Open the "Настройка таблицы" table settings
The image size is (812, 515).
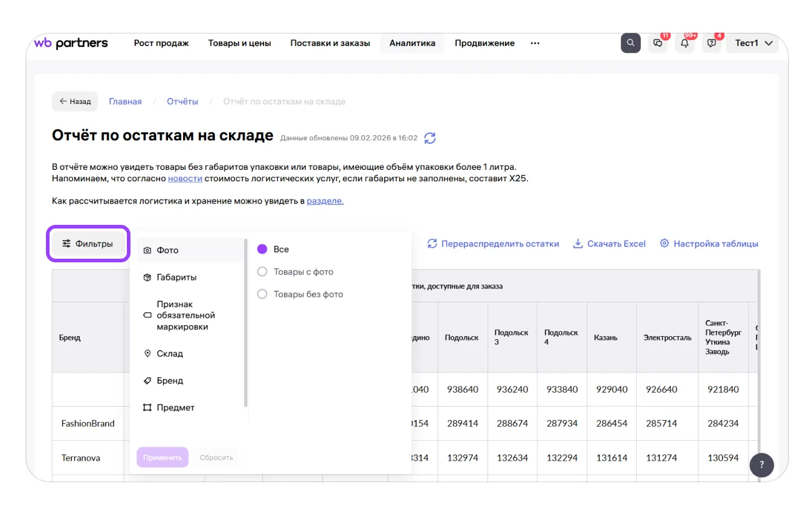[709, 244]
